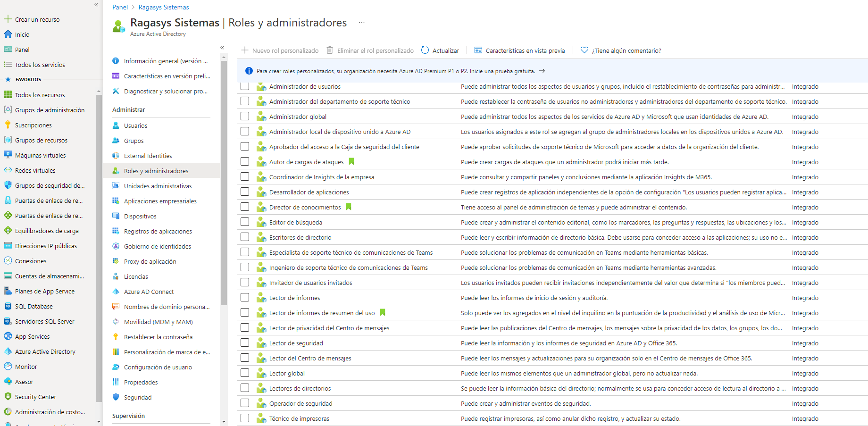This screenshot has width=868, height=426.
Task: Open the Coordinador de Insights de la empresa role
Action: click(x=322, y=177)
